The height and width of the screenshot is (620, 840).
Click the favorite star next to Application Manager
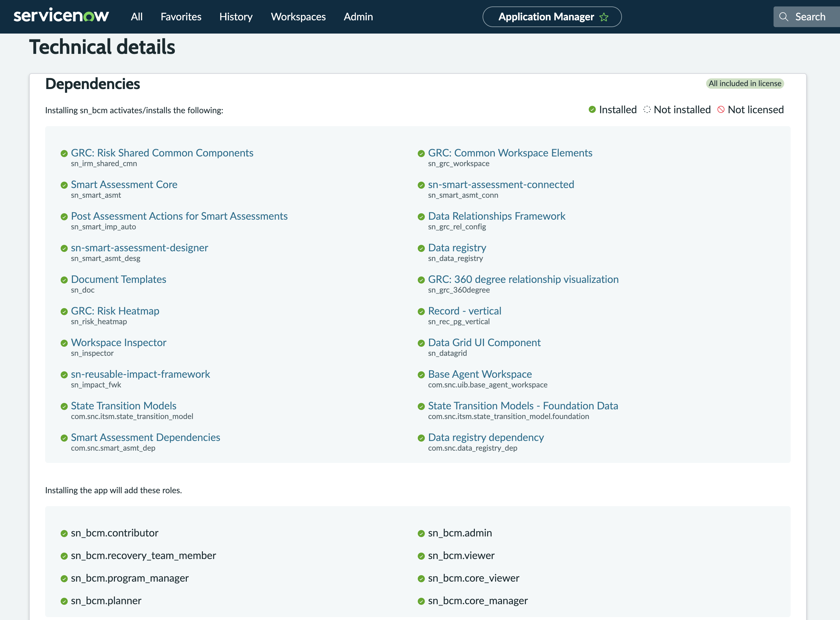[x=604, y=17]
